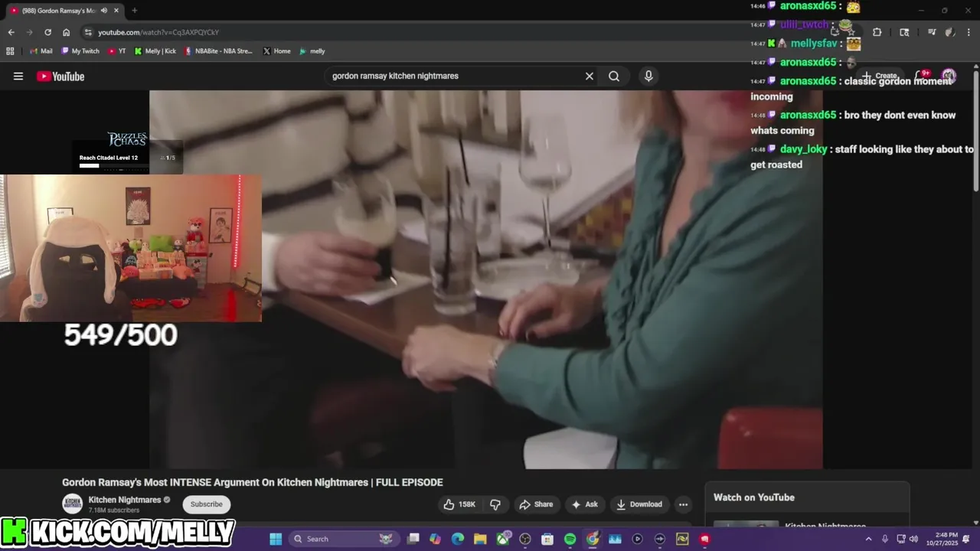Open the browser home page button
The width and height of the screenshot is (980, 551).
pyautogui.click(x=66, y=32)
